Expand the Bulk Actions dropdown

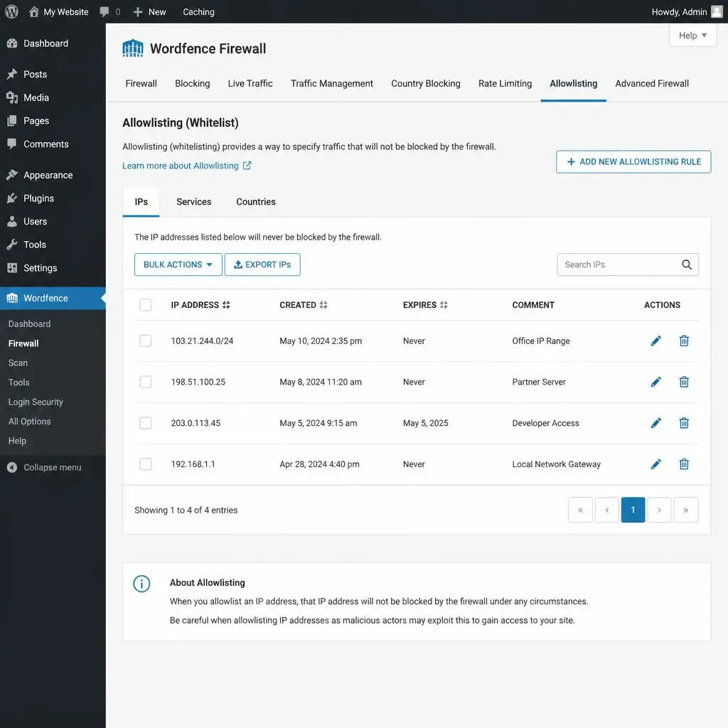[178, 264]
